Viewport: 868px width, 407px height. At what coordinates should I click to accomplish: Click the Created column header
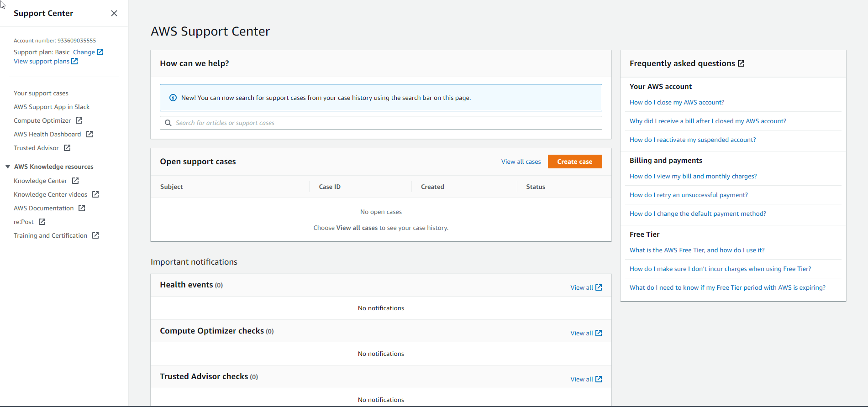point(432,187)
